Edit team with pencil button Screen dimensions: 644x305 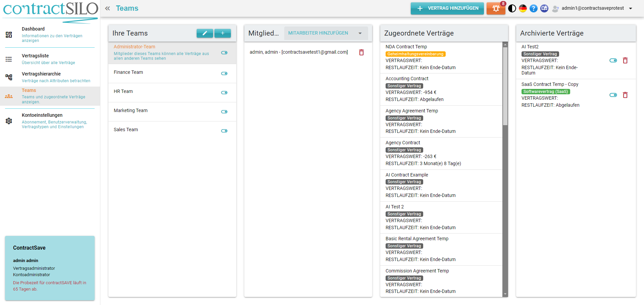point(205,33)
